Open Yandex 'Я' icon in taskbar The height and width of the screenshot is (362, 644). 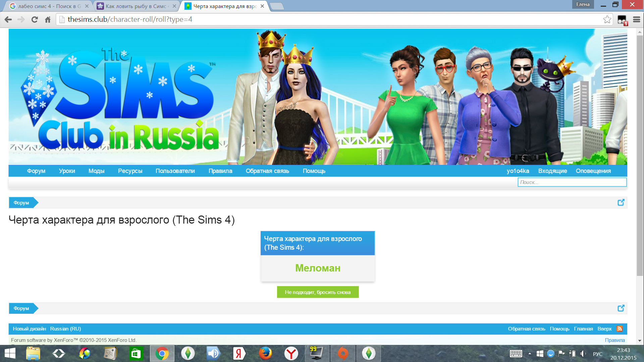[x=239, y=354]
